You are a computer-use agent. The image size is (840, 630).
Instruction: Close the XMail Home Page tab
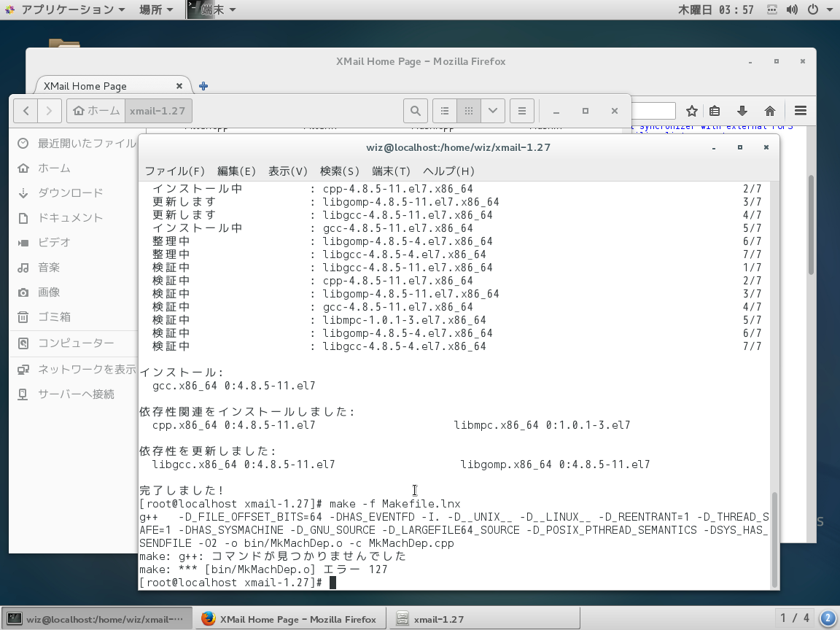pos(179,86)
